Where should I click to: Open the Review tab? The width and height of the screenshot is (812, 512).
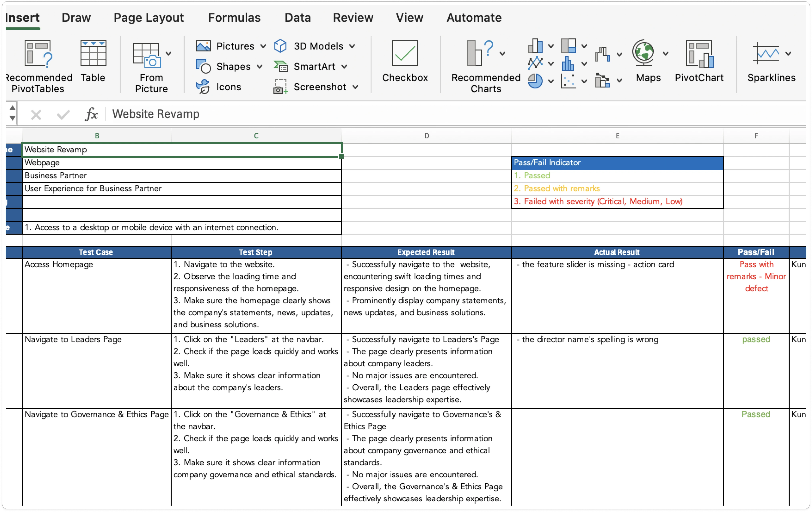point(353,18)
